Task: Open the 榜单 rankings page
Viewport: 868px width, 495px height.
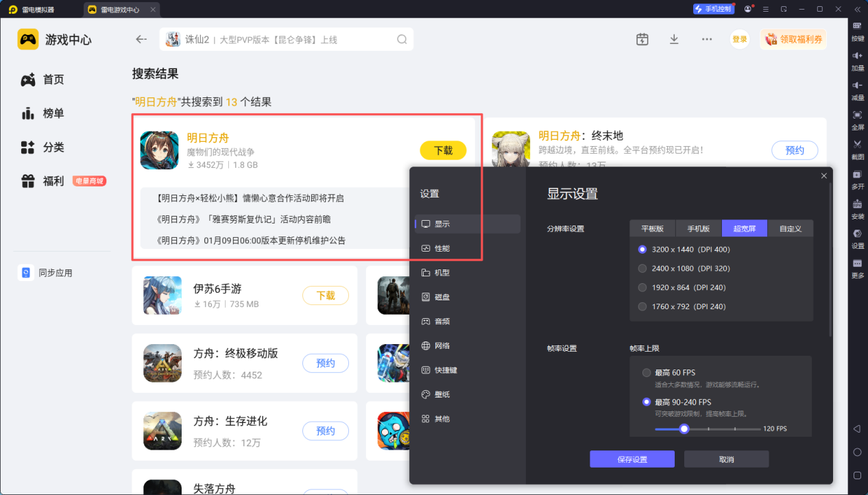Action: tap(43, 113)
